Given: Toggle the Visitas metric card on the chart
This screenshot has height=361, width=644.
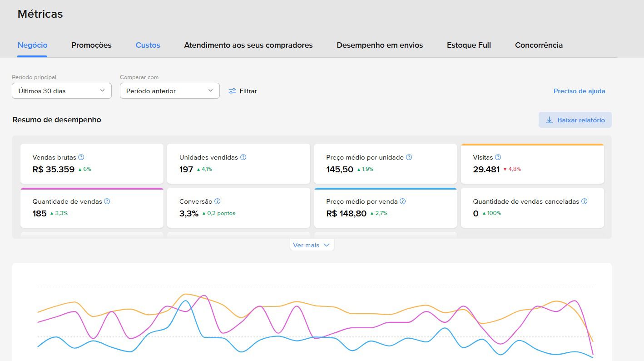Looking at the screenshot, I should tap(531, 164).
